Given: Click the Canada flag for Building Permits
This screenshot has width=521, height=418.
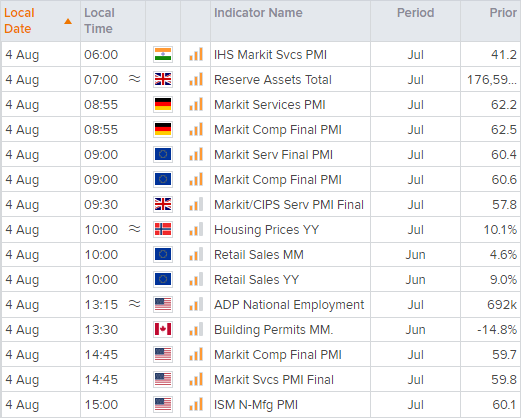Looking at the screenshot, I should [x=163, y=329].
